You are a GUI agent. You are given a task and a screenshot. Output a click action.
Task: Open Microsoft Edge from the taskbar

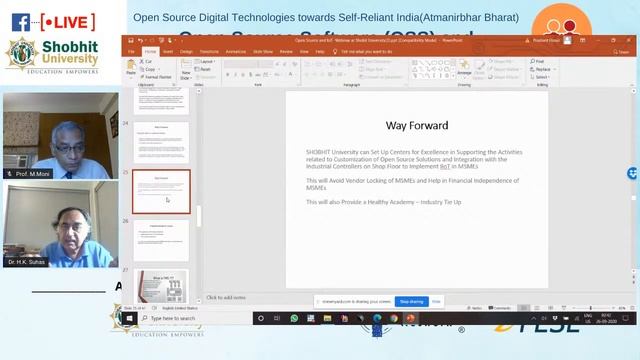coord(377,318)
